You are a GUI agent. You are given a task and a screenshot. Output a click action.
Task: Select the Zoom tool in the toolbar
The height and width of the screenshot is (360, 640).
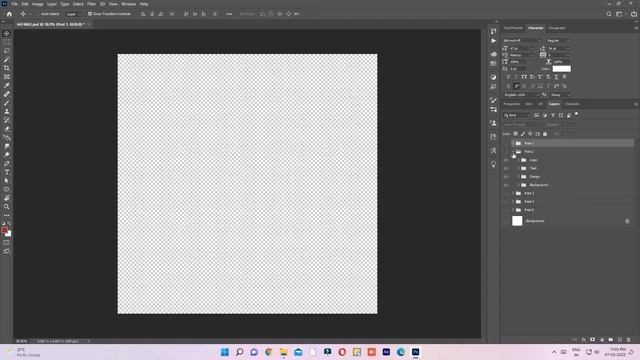(7, 207)
